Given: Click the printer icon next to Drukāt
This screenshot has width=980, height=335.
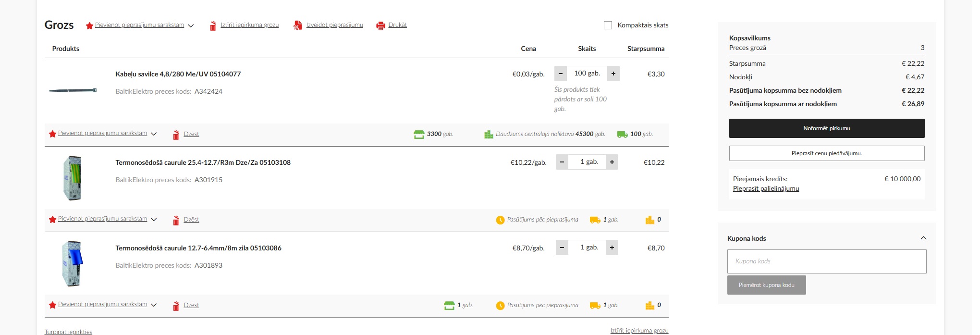Looking at the screenshot, I should [x=380, y=26].
